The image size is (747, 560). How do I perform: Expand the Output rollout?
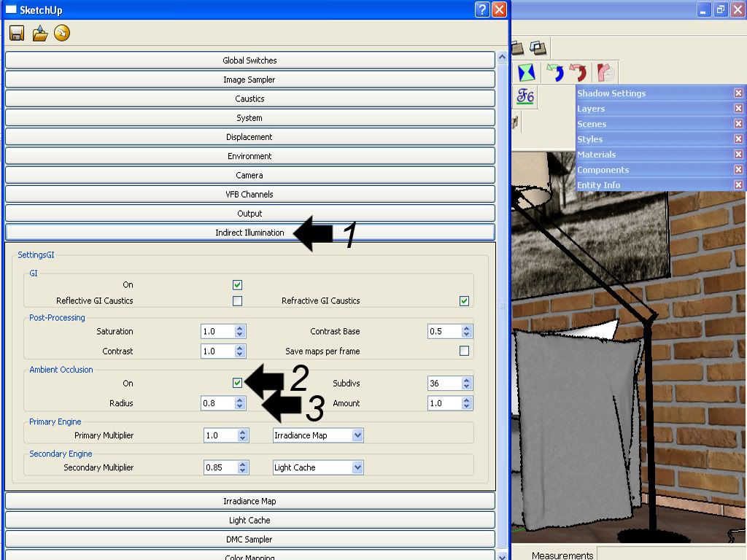pos(250,214)
